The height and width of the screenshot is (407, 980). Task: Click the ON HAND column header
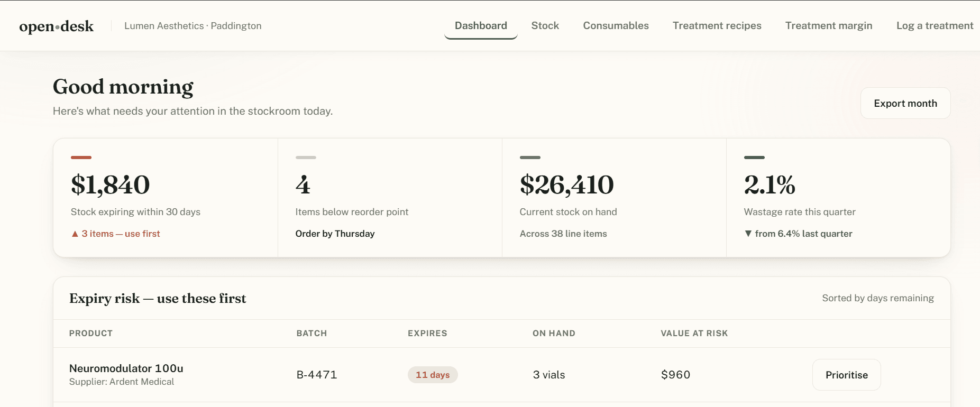click(x=554, y=334)
